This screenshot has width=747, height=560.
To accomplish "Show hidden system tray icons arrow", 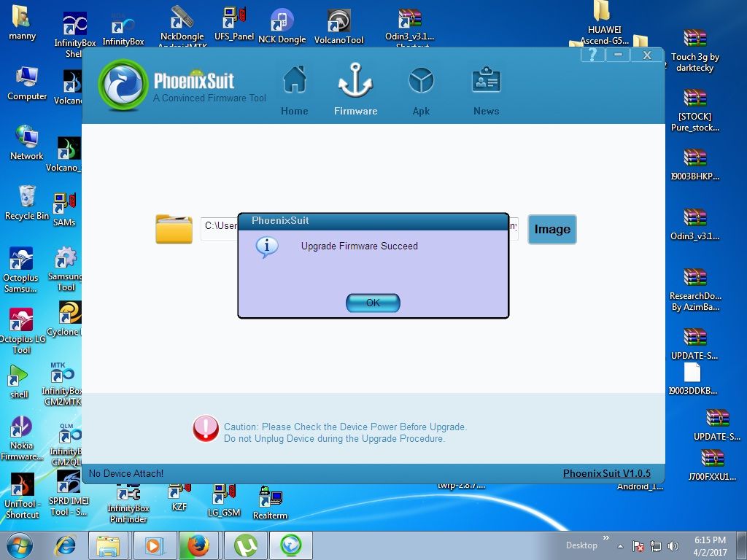I will (x=620, y=545).
